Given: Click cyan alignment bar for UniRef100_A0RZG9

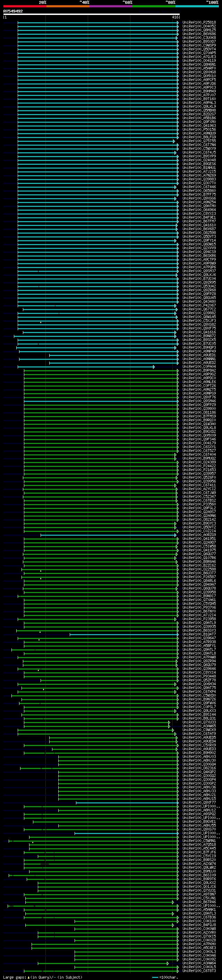Looking at the screenshot, I should click(108, 535).
